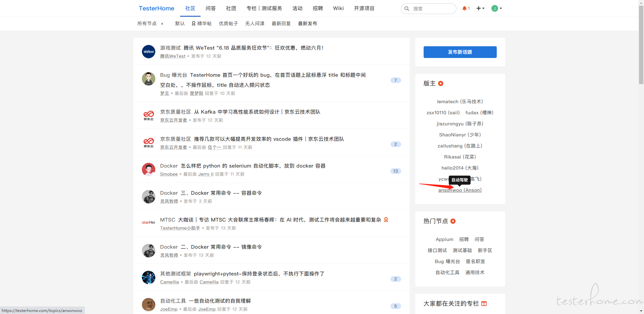Switch to the 社区 nav tab
Screen dimensions: 644x314
coord(190,8)
